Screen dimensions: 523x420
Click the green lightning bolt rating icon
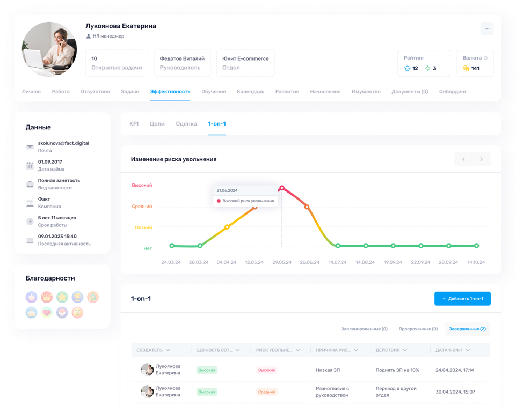pyautogui.click(x=427, y=68)
